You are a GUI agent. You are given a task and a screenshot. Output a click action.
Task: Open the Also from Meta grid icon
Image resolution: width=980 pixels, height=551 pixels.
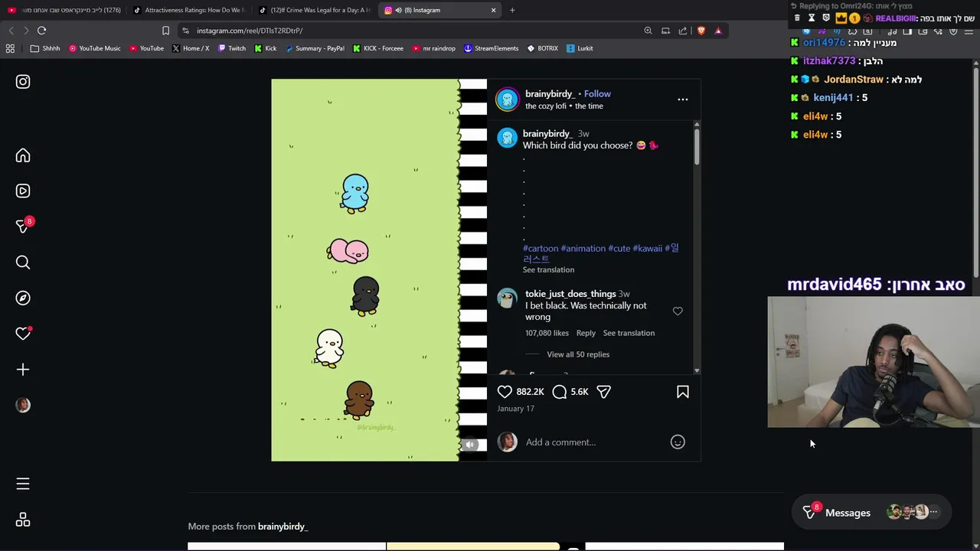coord(23,520)
